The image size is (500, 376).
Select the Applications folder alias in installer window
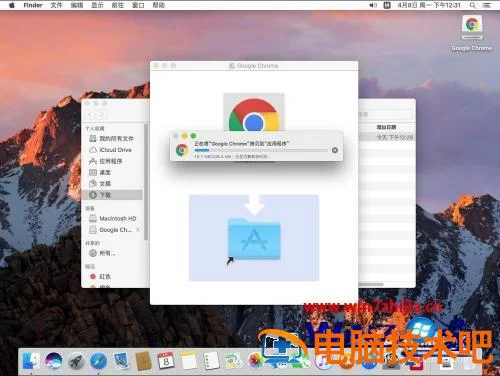254,239
